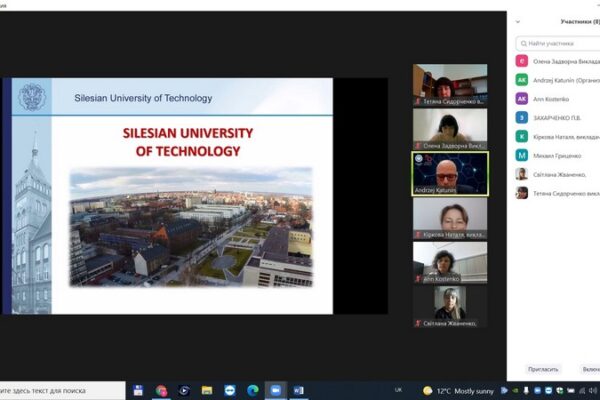Select the Олена Задворна video tile
Viewport: 600px width, 400px height.
[x=450, y=129]
